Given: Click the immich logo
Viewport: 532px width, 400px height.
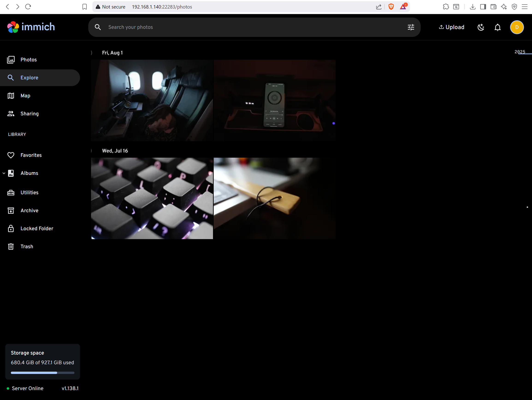Looking at the screenshot, I should (31, 27).
